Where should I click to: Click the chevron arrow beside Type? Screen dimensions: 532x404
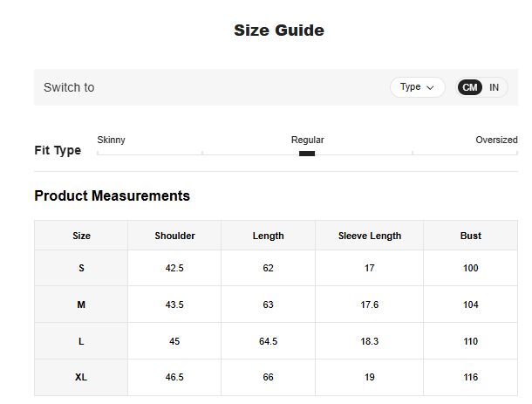430,87
